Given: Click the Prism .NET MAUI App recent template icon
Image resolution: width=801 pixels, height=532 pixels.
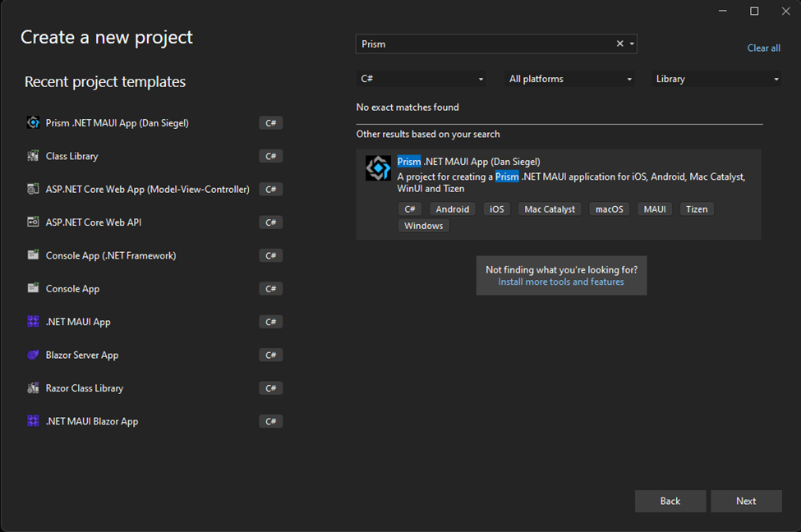Looking at the screenshot, I should (x=33, y=122).
